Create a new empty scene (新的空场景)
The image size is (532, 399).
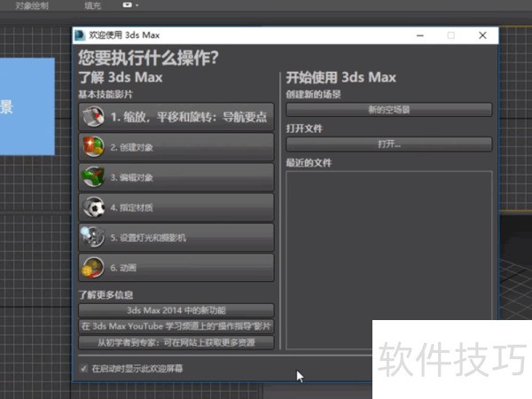[388, 110]
